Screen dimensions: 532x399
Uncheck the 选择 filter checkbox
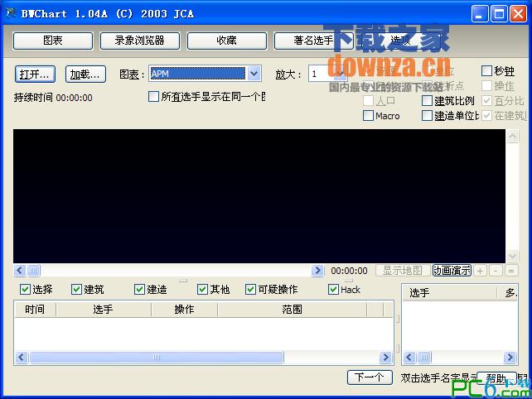pos(25,290)
